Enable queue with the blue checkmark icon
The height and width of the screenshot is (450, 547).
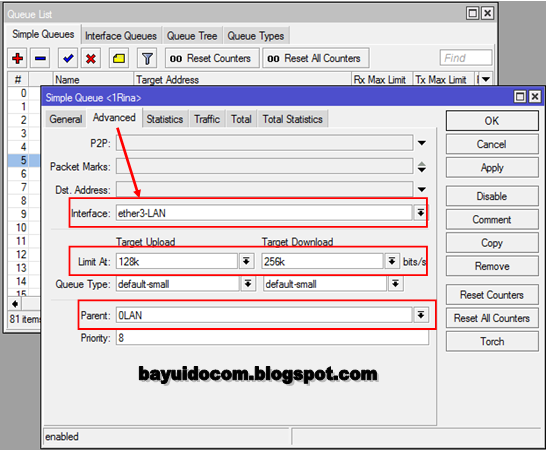(68, 58)
